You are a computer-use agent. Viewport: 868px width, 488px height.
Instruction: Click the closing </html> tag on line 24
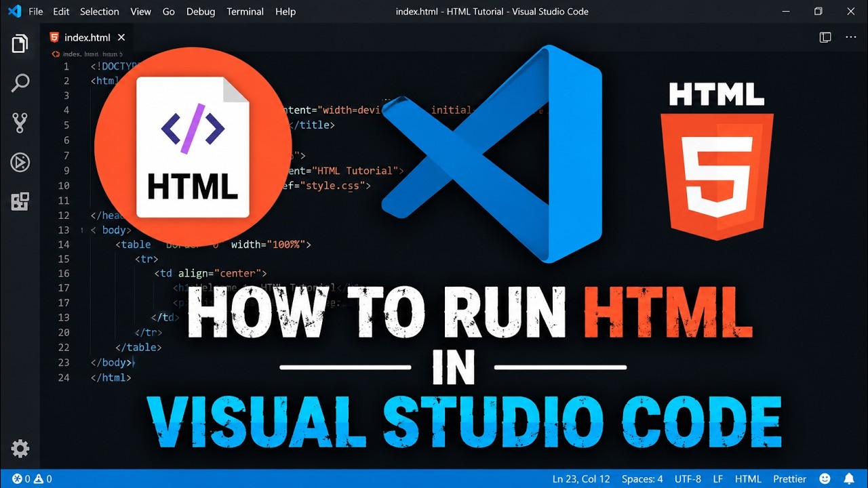tap(111, 377)
